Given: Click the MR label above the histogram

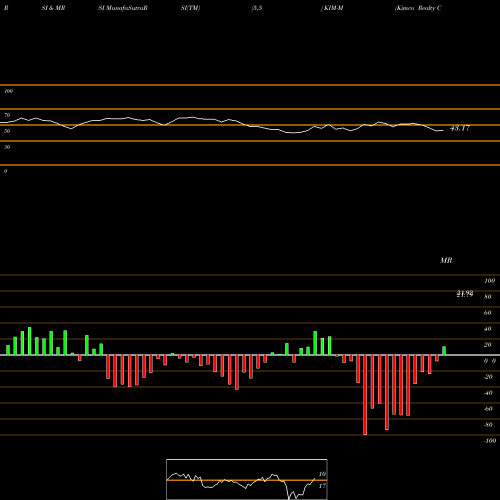Looking at the screenshot, I should (x=446, y=260).
